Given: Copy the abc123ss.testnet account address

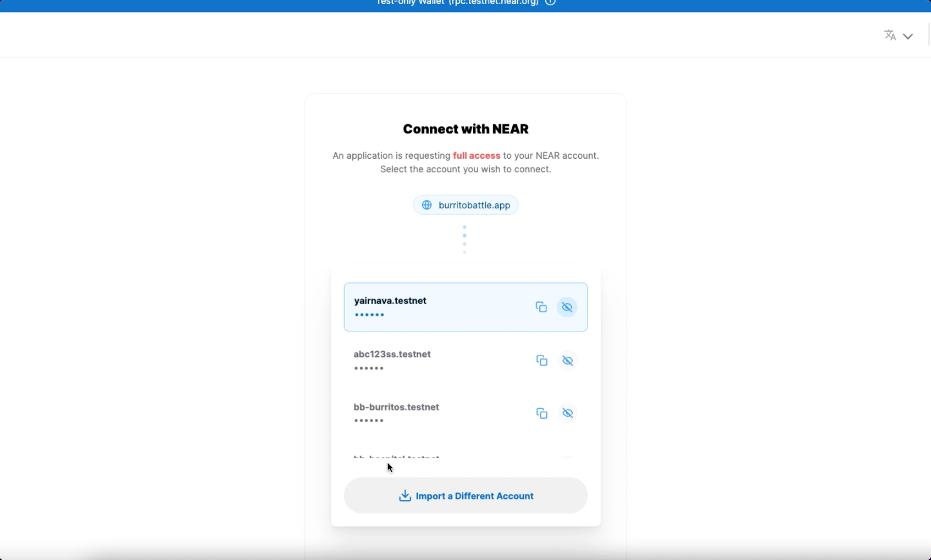Looking at the screenshot, I should pos(541,360).
